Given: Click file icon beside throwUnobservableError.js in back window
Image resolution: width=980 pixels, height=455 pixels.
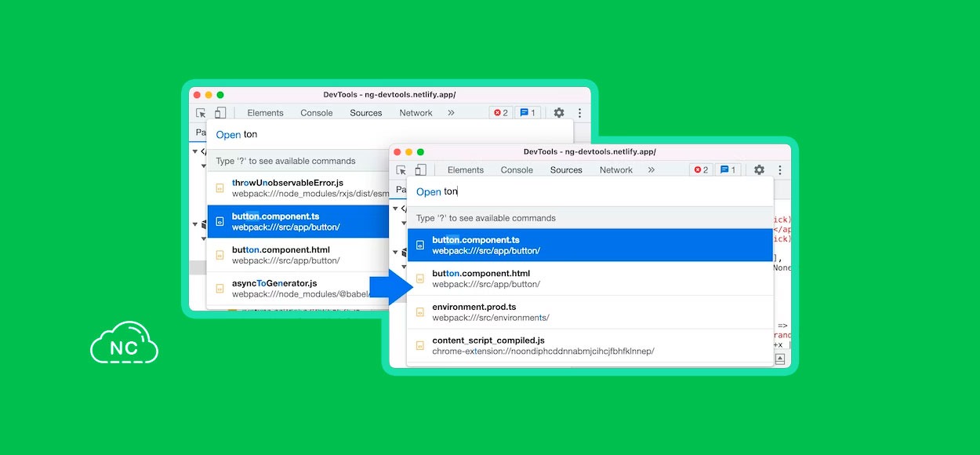Looking at the screenshot, I should (220, 188).
